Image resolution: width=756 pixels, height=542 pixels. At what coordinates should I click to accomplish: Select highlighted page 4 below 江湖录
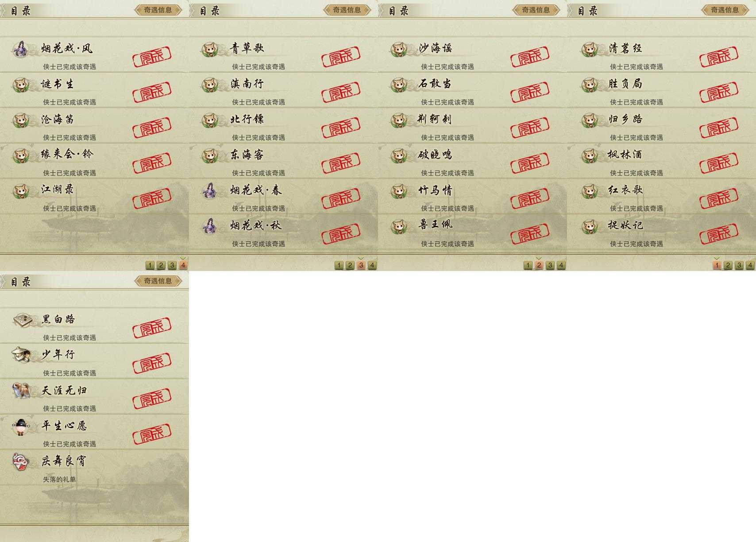[x=183, y=265]
